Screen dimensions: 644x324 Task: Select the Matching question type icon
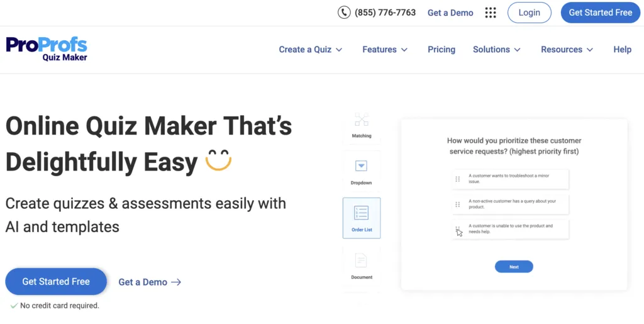(x=361, y=120)
